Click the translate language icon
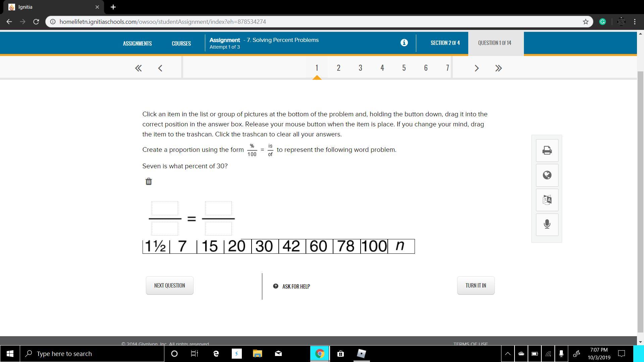Image resolution: width=644 pixels, height=362 pixels. click(547, 200)
